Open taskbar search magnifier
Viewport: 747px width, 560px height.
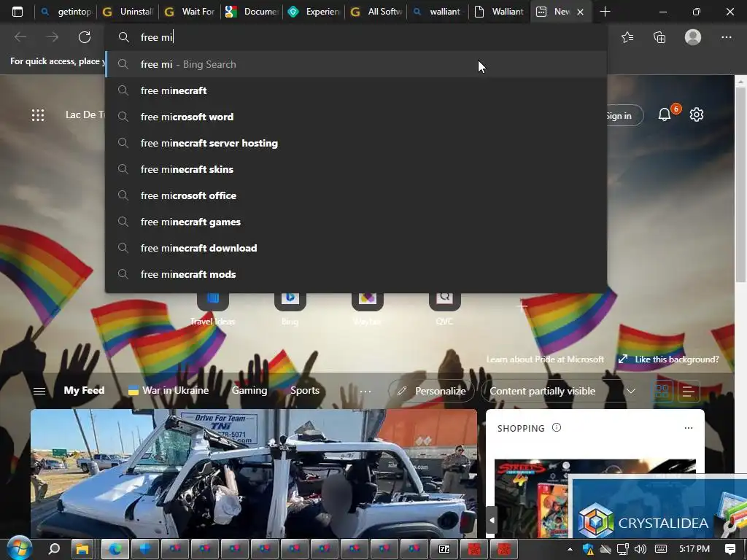[x=54, y=549]
